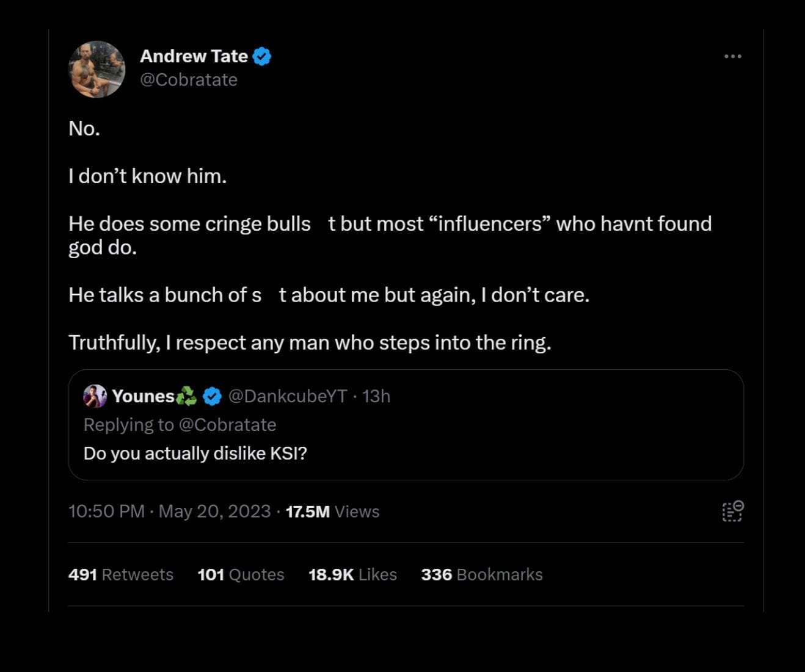Viewport: 805px width, 672px height.
Task: Click the May 20, 2023 timestamp
Action: (x=214, y=511)
